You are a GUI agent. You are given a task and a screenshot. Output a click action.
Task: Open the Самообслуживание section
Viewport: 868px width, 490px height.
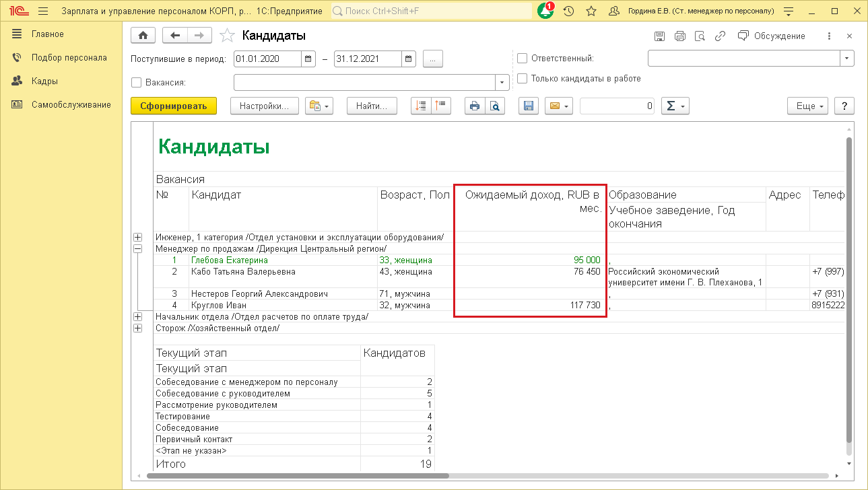[61, 104]
